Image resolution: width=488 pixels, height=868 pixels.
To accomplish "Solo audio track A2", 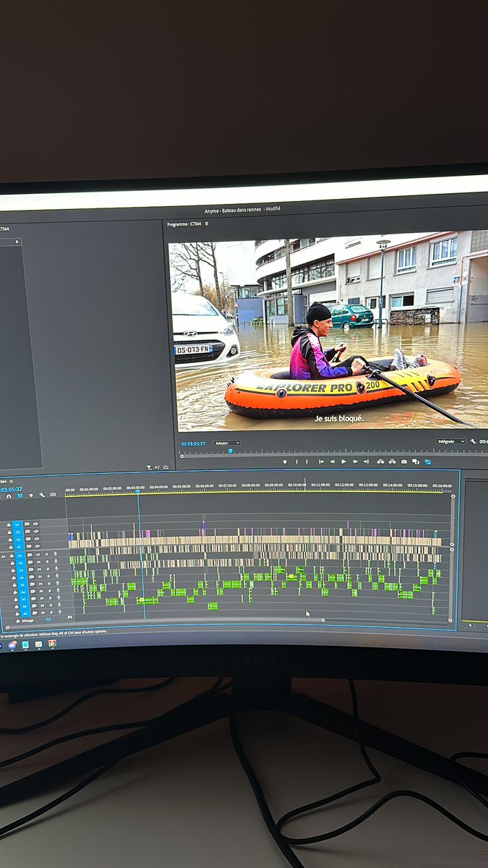I will pos(47,561).
